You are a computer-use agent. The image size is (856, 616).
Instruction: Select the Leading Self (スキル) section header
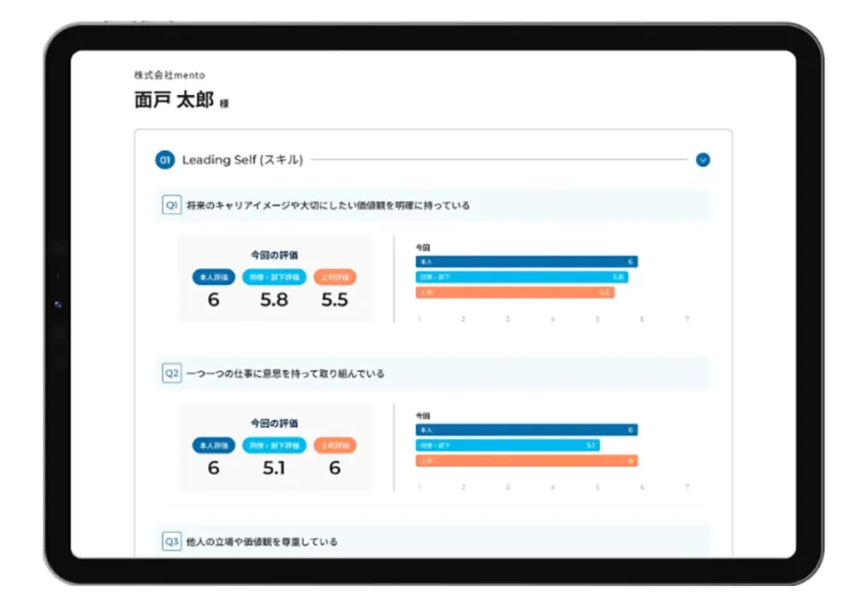242,160
